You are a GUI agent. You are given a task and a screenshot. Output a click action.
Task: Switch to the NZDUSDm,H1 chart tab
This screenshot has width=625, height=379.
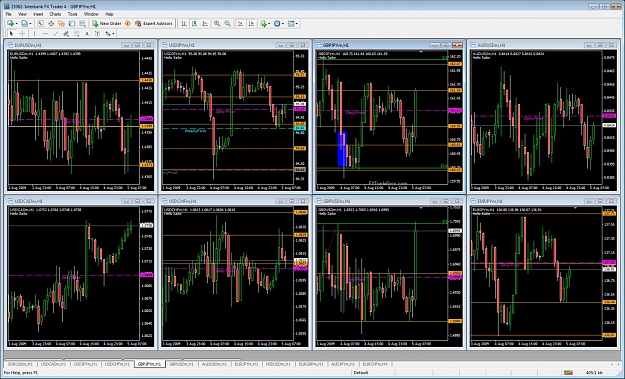(x=278, y=364)
